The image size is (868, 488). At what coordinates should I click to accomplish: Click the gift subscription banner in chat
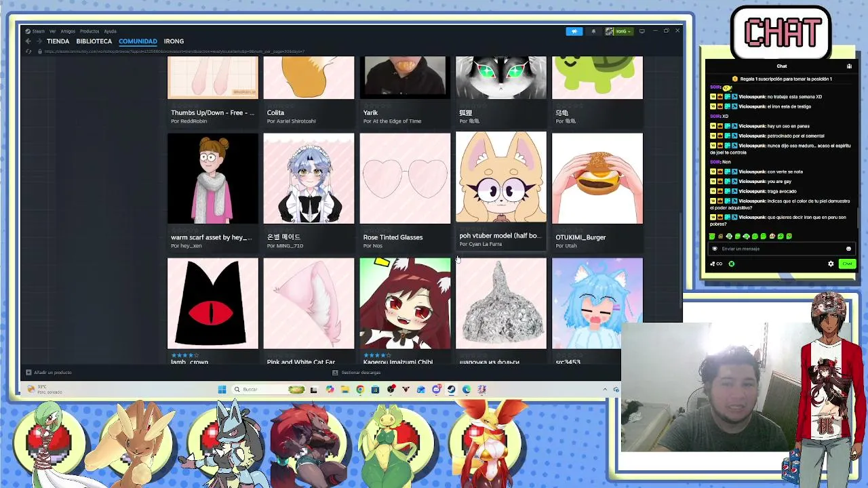tap(781, 79)
